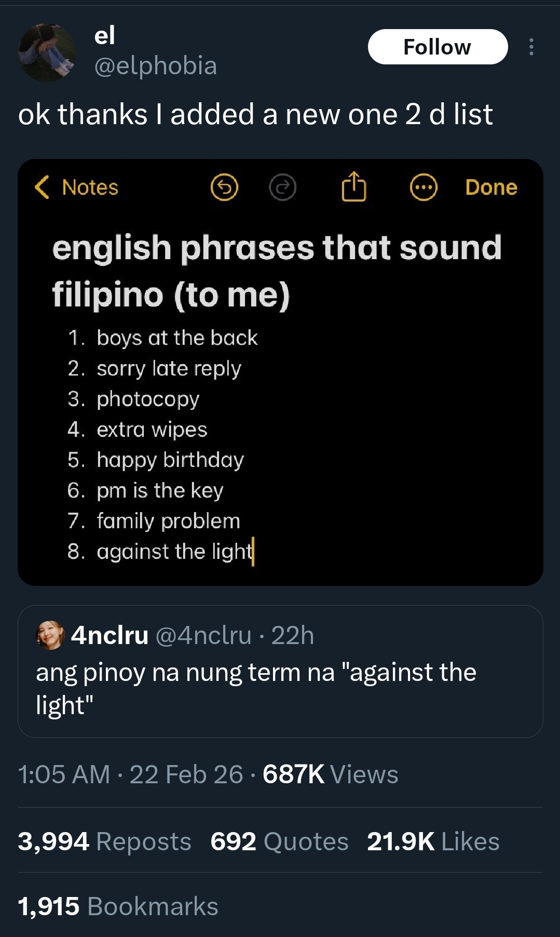Show the 21.9K Likes list

click(433, 841)
